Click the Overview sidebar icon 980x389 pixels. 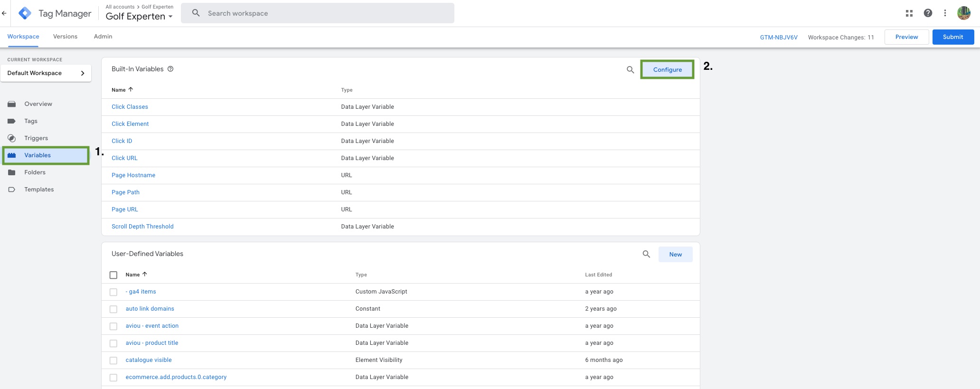(x=12, y=104)
